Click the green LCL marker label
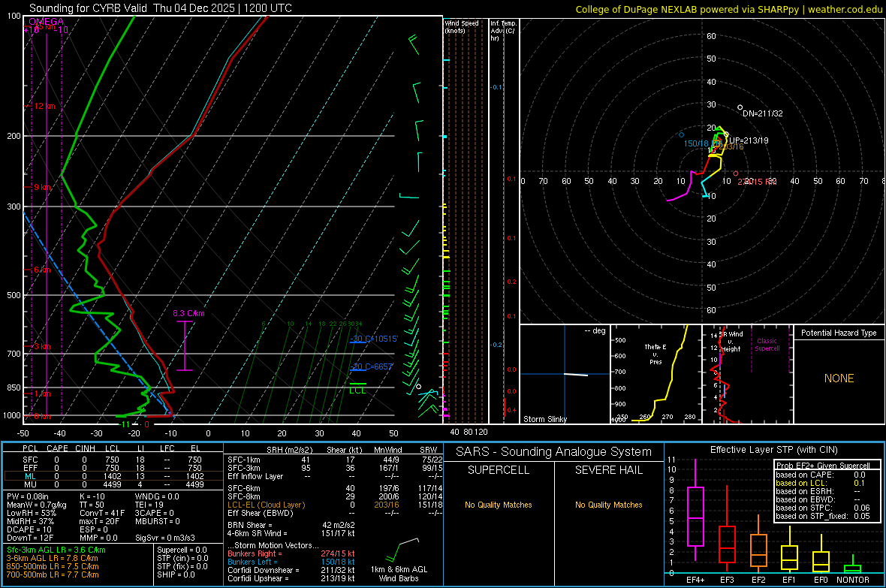Viewport: 886px width, 588px height. pos(357,390)
